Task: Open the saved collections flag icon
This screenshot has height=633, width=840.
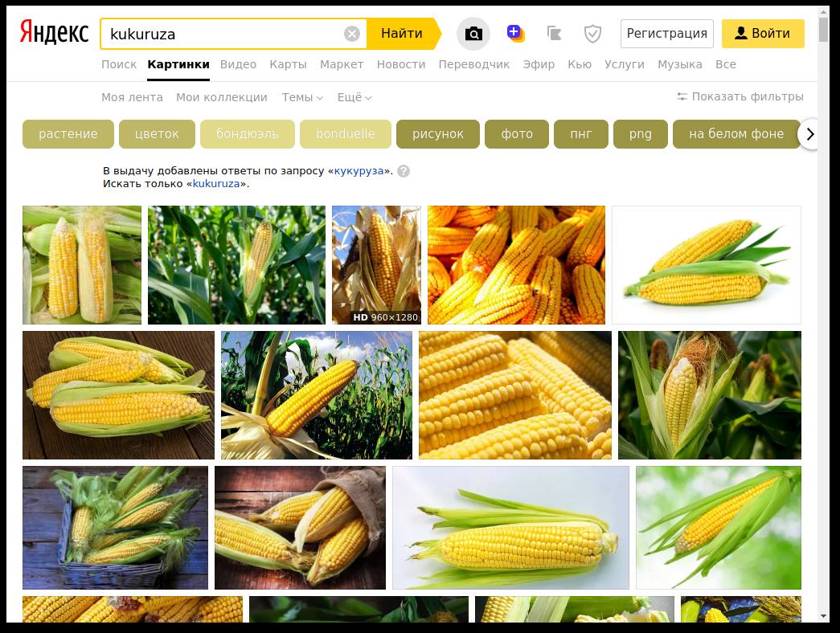Action: (x=554, y=34)
